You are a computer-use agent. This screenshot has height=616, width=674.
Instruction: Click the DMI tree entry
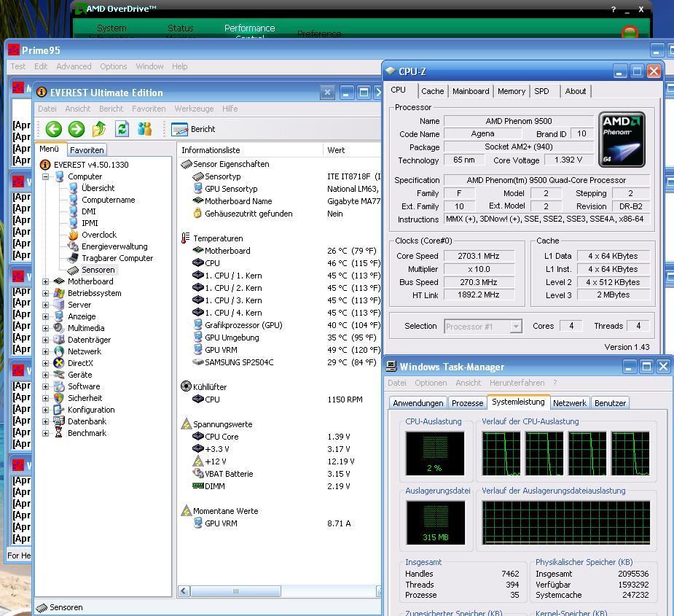89,211
